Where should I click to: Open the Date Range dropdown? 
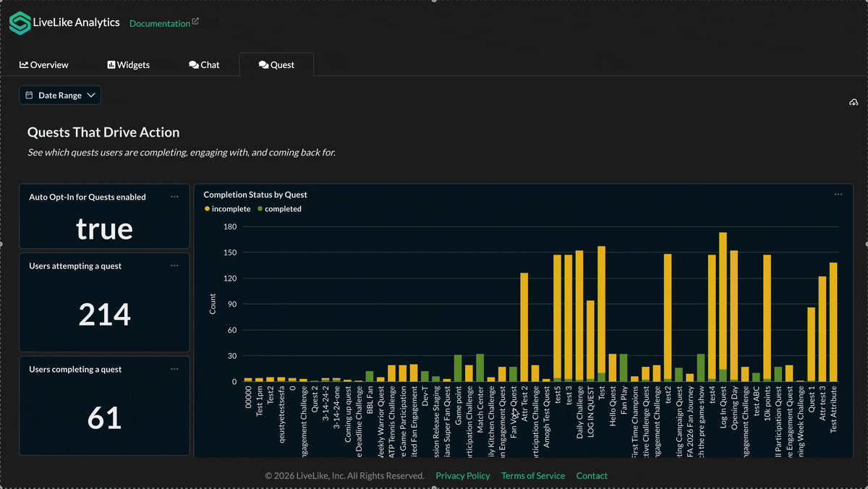(60, 95)
